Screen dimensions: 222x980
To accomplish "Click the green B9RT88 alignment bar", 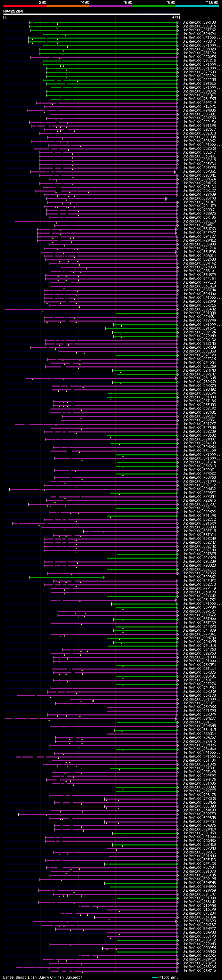I will click(x=104, y=23).
